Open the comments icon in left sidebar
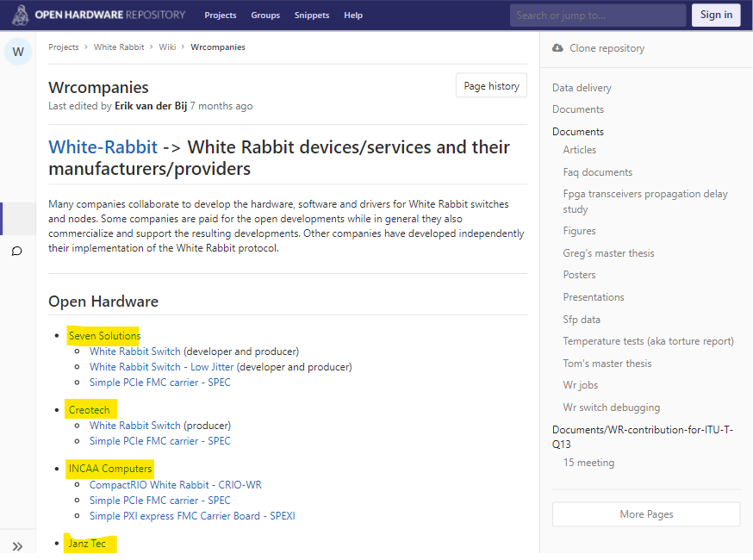 (x=17, y=252)
